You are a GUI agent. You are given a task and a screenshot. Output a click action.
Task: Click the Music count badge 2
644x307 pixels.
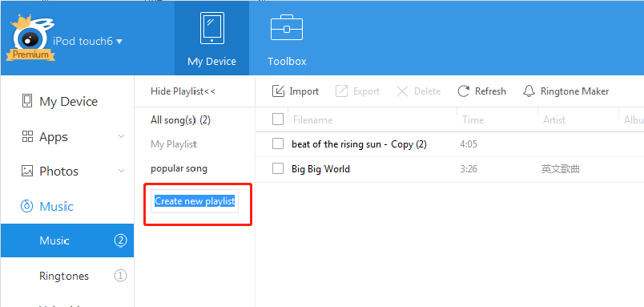120,240
